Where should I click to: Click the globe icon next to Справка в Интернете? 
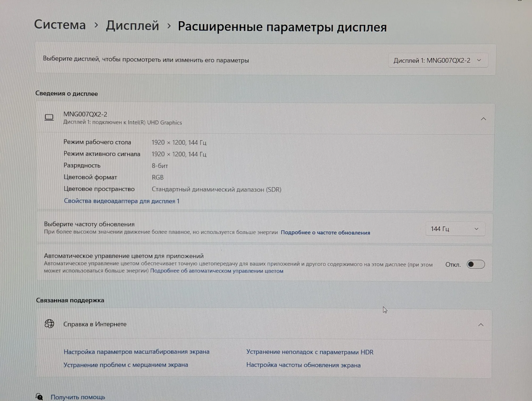(x=49, y=324)
